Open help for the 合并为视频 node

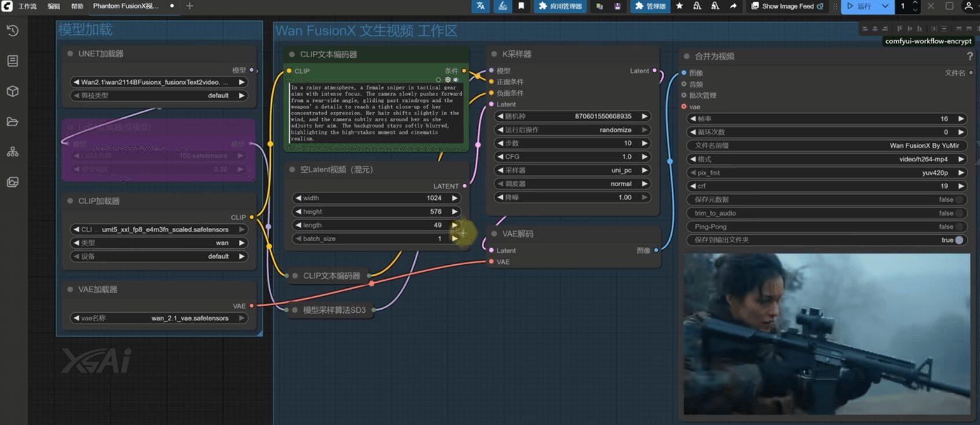[970, 56]
